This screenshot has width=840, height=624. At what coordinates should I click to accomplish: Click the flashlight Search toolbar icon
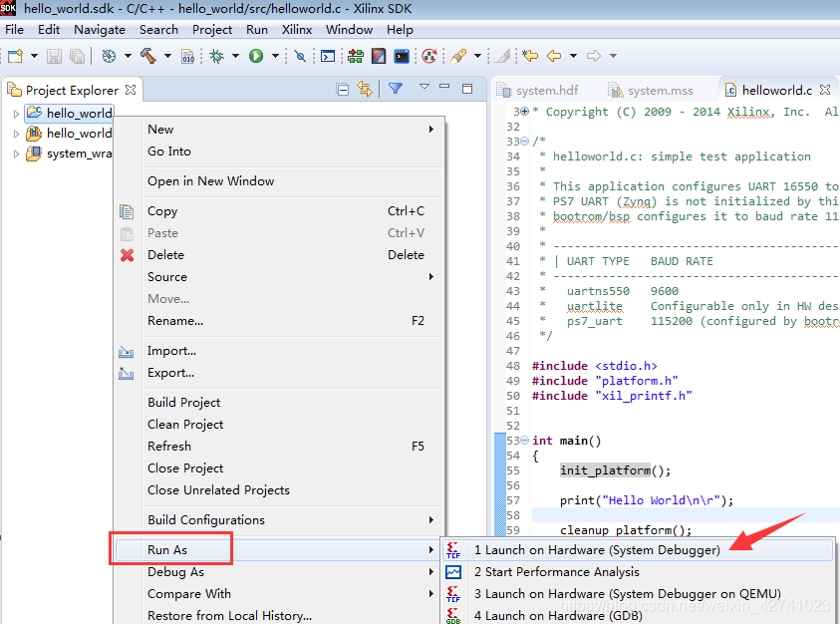458,56
